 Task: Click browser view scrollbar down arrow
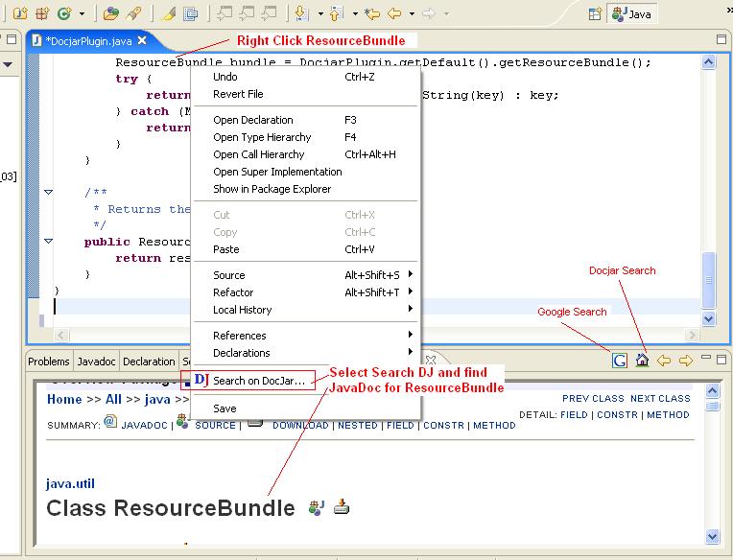tap(712, 536)
